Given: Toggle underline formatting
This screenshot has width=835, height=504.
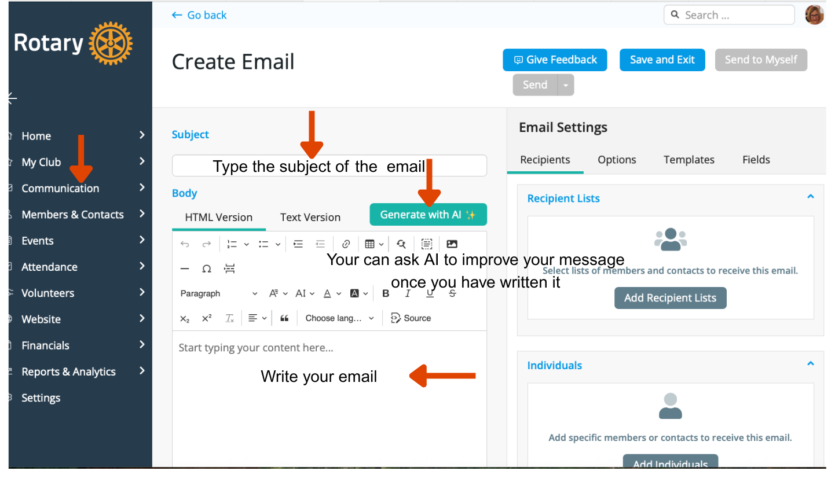Looking at the screenshot, I should pyautogui.click(x=430, y=293).
